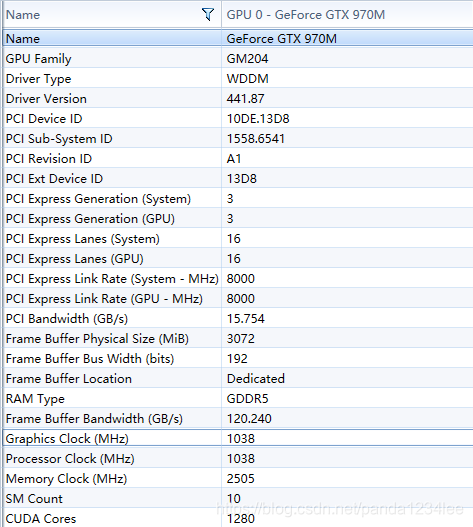Select the Graphics Clock (MHz) row

238,438
